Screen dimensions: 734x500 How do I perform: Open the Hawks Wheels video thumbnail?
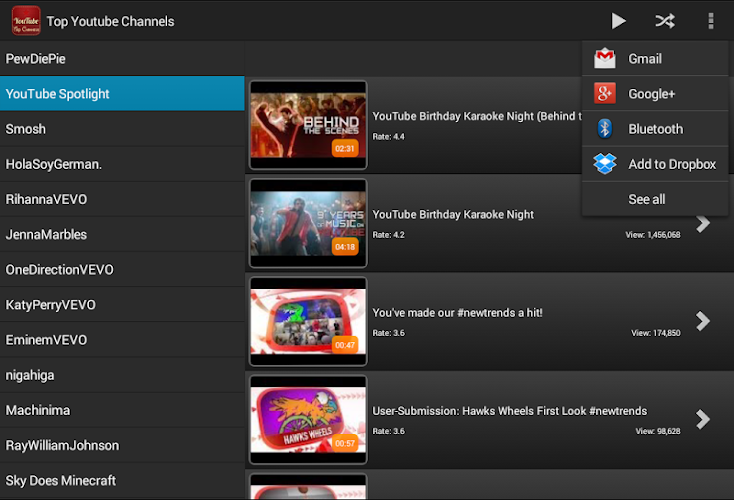pyautogui.click(x=308, y=420)
